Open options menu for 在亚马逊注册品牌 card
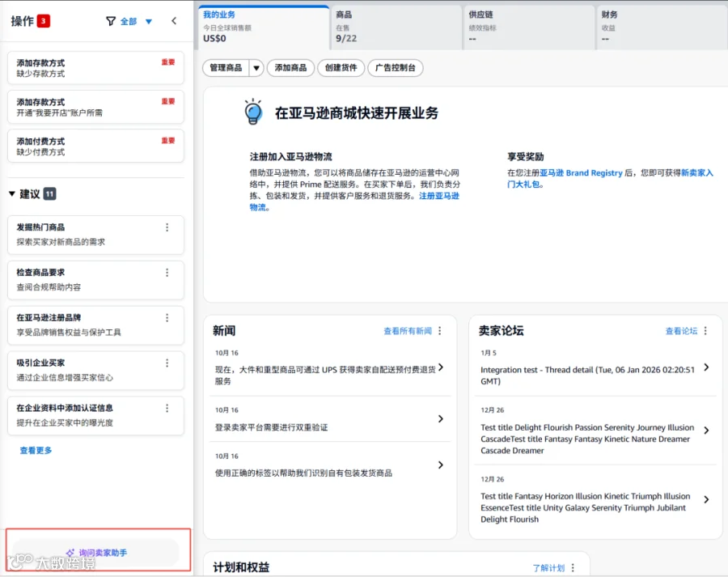The height and width of the screenshot is (577, 728). point(167,318)
